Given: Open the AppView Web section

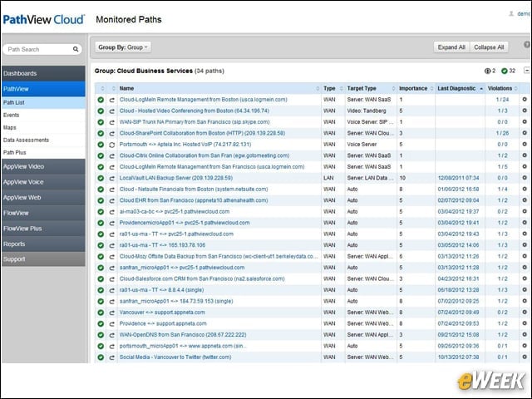Looking at the screenshot, I should pos(43,198).
